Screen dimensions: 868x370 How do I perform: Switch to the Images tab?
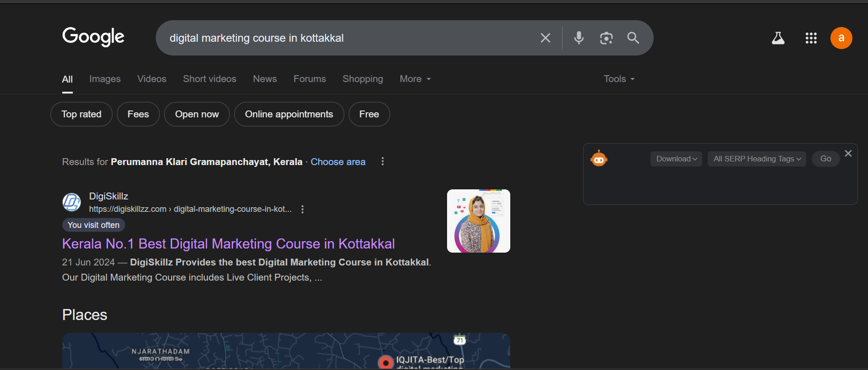pos(105,79)
